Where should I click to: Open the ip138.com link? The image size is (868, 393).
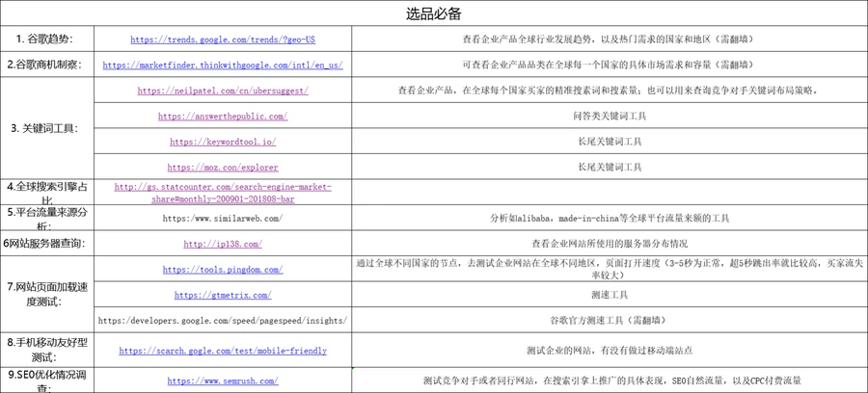tap(223, 243)
